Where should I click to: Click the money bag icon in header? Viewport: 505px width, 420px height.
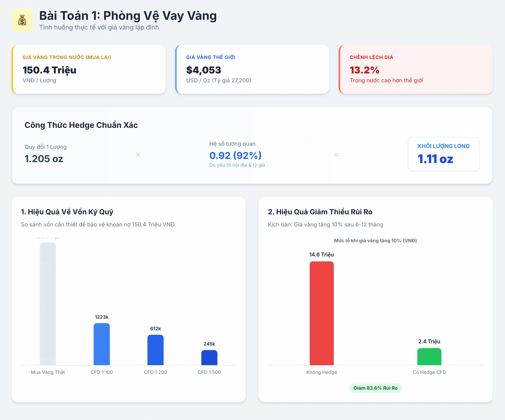tap(22, 20)
